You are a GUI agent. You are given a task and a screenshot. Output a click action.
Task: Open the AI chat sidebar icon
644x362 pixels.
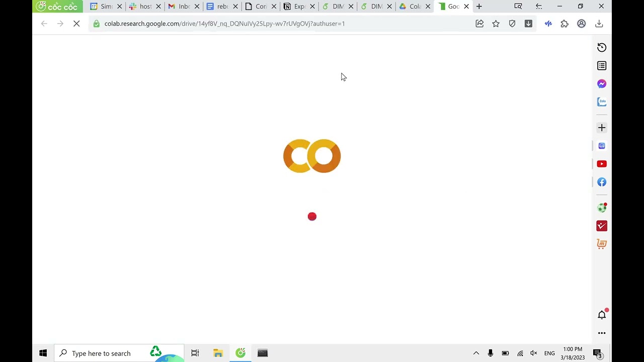pyautogui.click(x=602, y=146)
